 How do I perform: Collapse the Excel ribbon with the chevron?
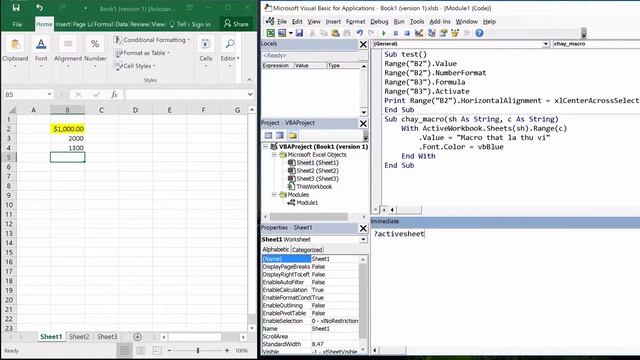pyautogui.click(x=249, y=80)
